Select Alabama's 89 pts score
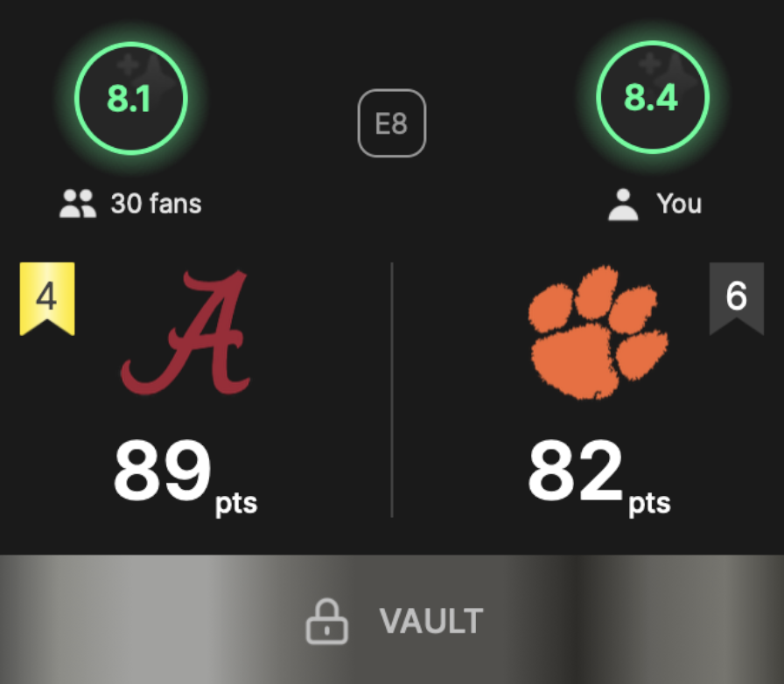This screenshot has width=784, height=684. coord(185,475)
